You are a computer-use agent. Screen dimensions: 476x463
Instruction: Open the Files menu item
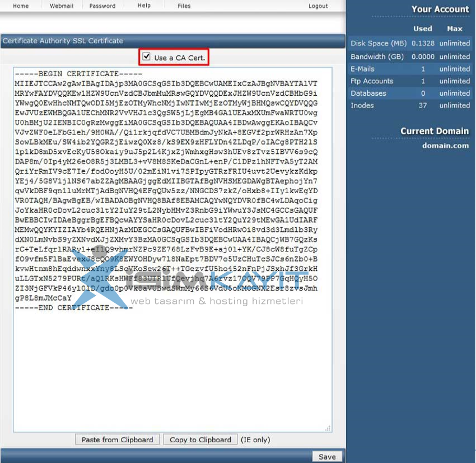184,6
